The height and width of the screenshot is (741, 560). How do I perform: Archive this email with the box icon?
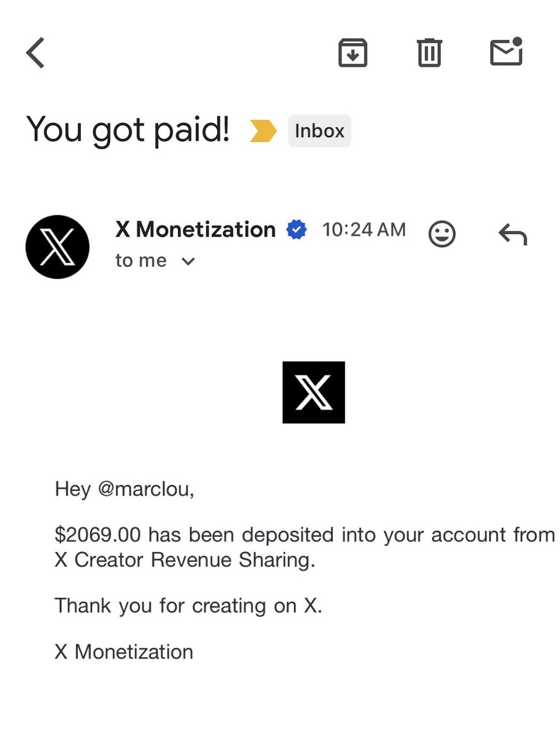tap(353, 52)
